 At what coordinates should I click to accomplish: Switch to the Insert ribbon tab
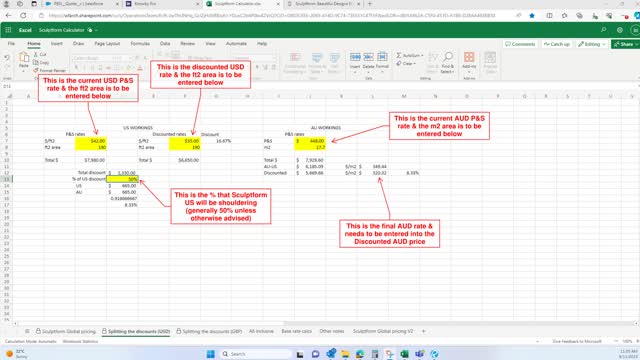tap(57, 43)
